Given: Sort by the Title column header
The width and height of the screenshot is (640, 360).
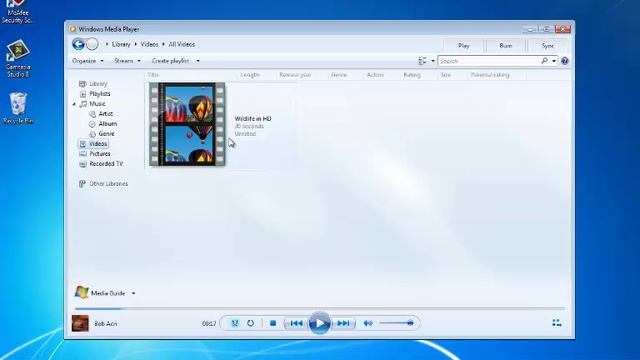Looking at the screenshot, I should pyautogui.click(x=153, y=75).
